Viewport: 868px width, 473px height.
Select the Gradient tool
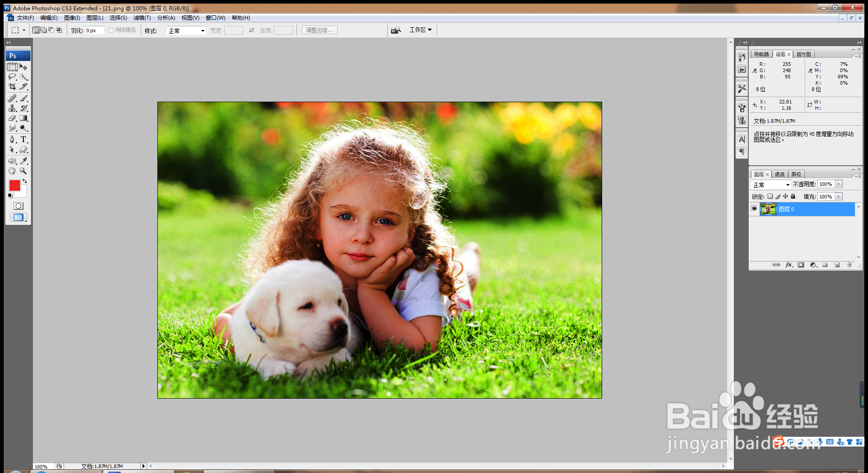(24, 118)
